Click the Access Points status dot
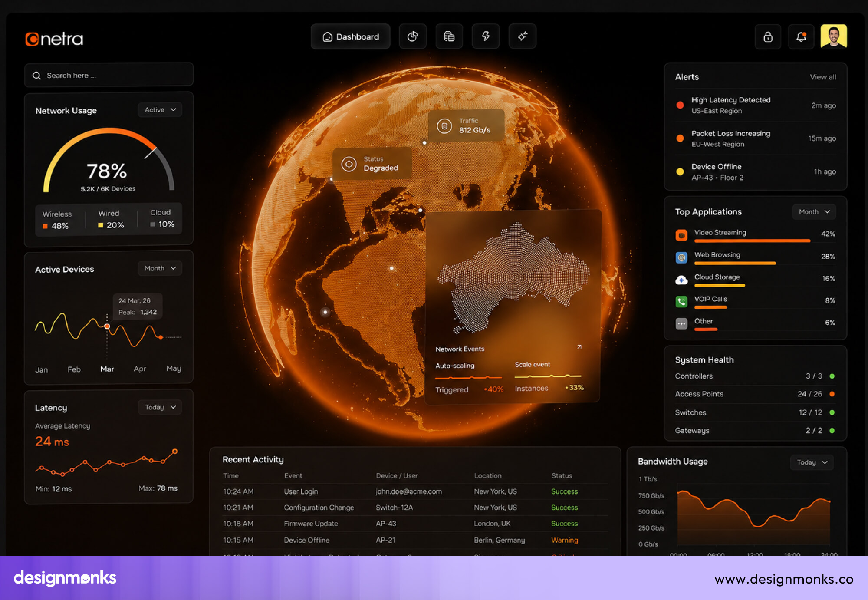The height and width of the screenshot is (600, 868). coord(832,394)
